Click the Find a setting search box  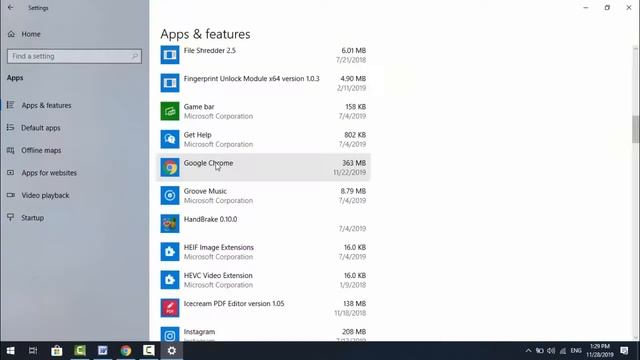pyautogui.click(x=74, y=56)
